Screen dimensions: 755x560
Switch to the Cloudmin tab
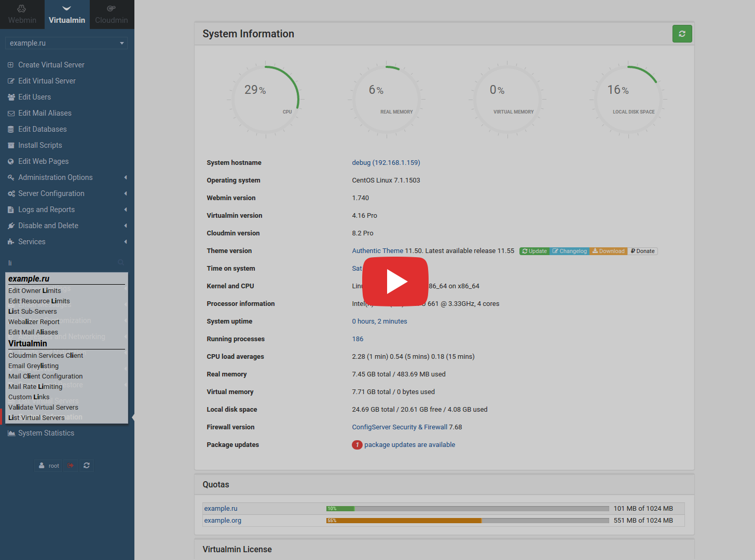click(111, 15)
